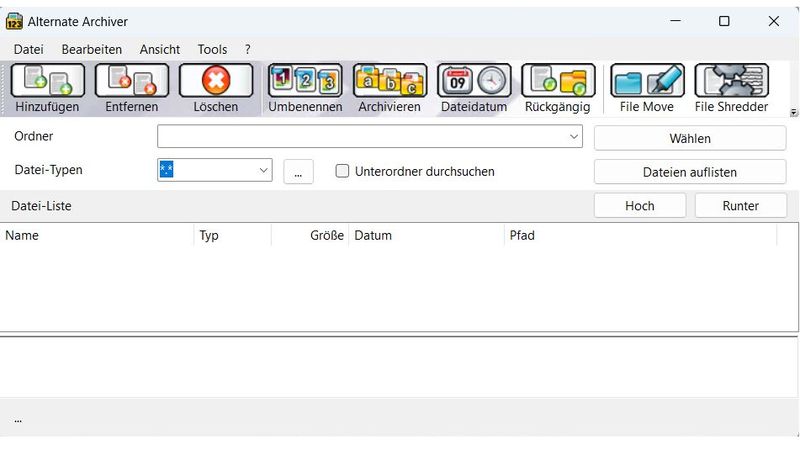Image resolution: width=800 pixels, height=450 pixels.
Task: Launch the File Shredder tool
Action: pos(732,81)
